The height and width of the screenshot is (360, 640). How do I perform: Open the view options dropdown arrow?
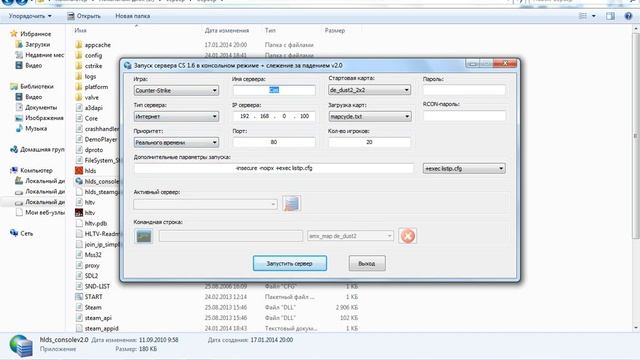(593, 16)
